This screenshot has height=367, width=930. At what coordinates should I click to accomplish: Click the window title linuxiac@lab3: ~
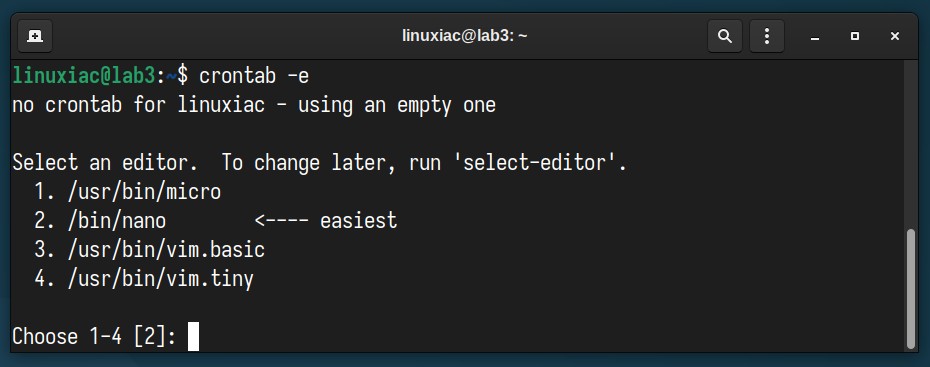(x=465, y=36)
